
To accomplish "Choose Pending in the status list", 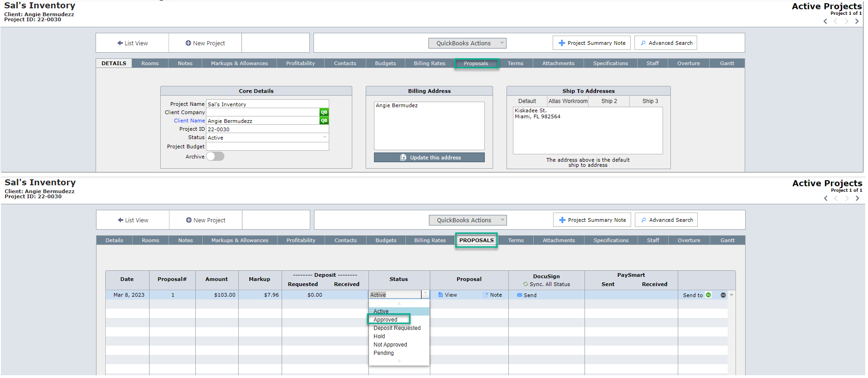I will pyautogui.click(x=384, y=353).
